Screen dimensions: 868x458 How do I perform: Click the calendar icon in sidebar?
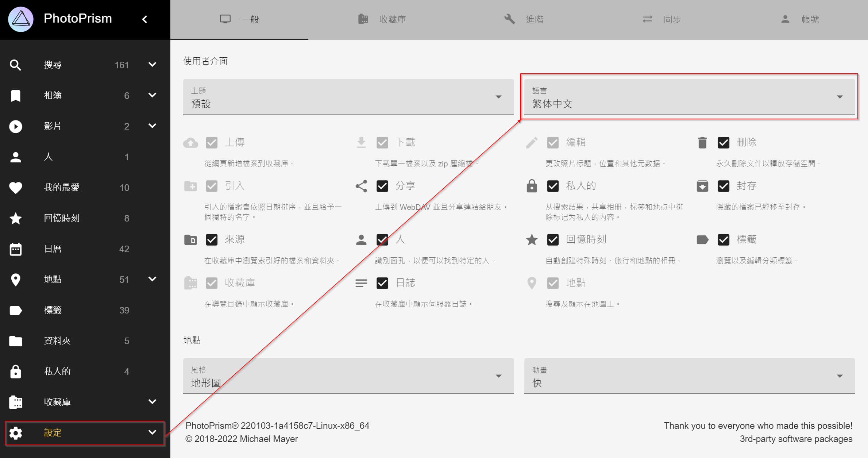(15, 249)
